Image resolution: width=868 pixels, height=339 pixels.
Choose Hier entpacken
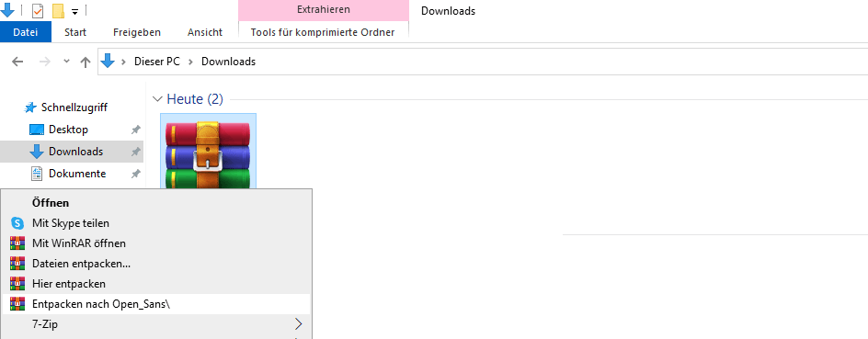(156, 284)
